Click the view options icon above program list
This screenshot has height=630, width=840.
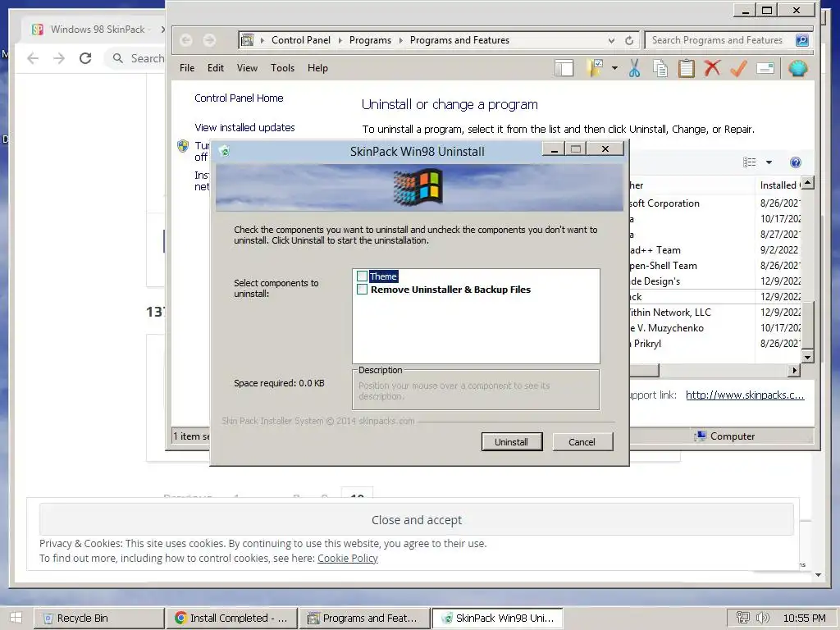pos(750,162)
